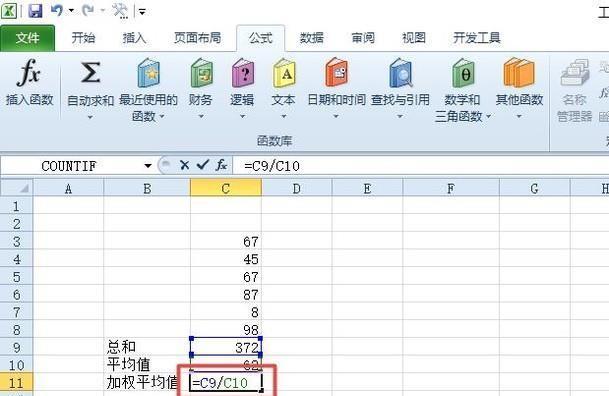Open the Logical (逻辑) functions icon
Viewport: 609px width, 396px height.
coord(243,73)
